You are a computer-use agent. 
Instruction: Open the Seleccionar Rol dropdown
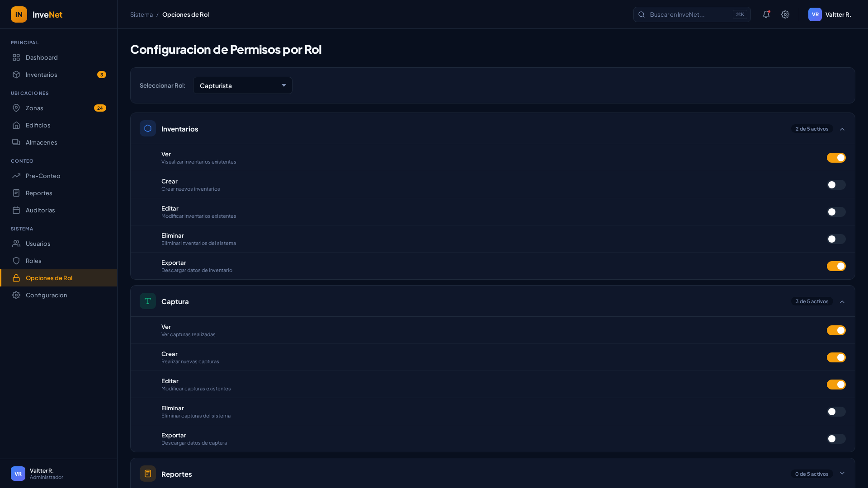pyautogui.click(x=243, y=85)
